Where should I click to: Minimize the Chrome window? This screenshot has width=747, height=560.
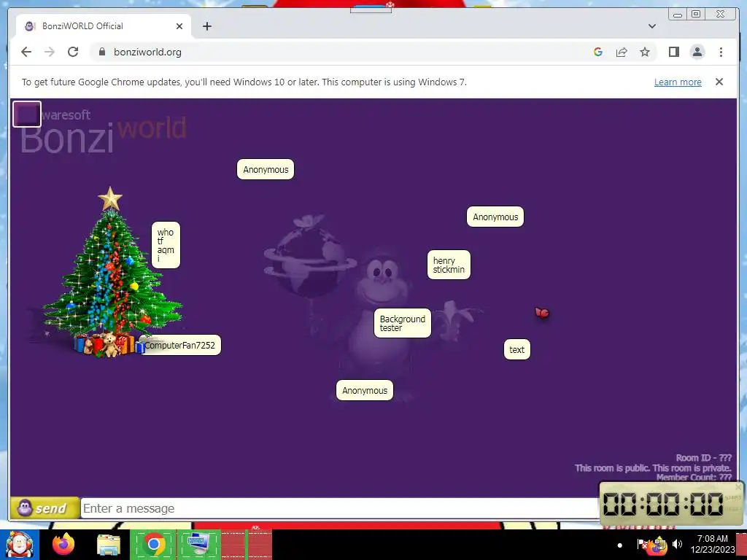(x=678, y=15)
